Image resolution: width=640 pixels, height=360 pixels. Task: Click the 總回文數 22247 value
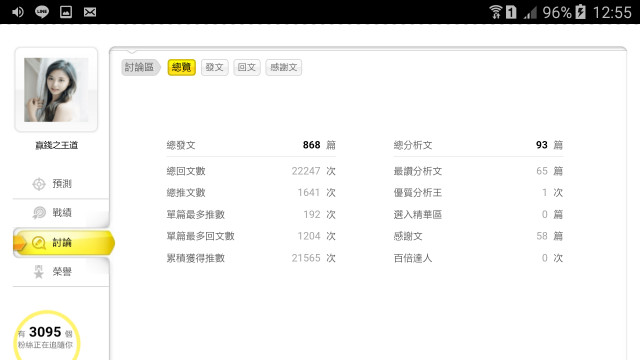click(x=306, y=171)
